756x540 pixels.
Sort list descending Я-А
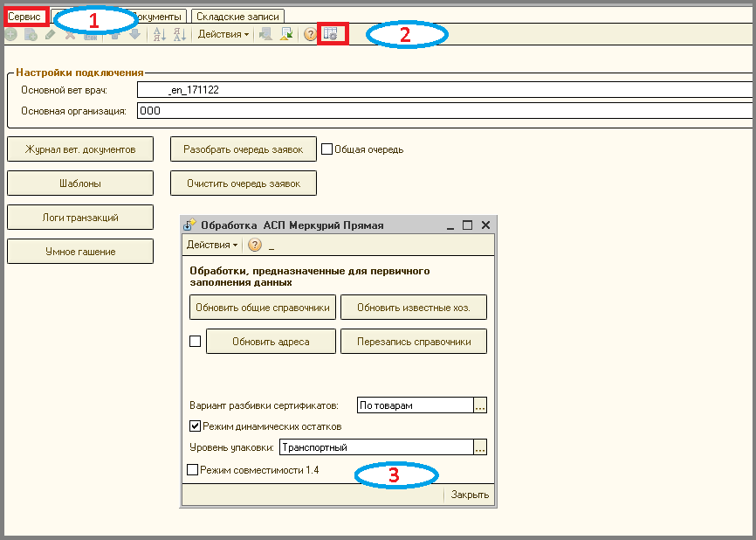tap(179, 34)
